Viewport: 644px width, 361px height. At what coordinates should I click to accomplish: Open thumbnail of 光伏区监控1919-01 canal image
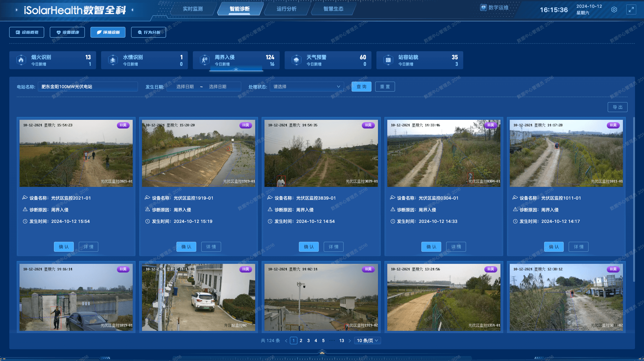point(198,153)
